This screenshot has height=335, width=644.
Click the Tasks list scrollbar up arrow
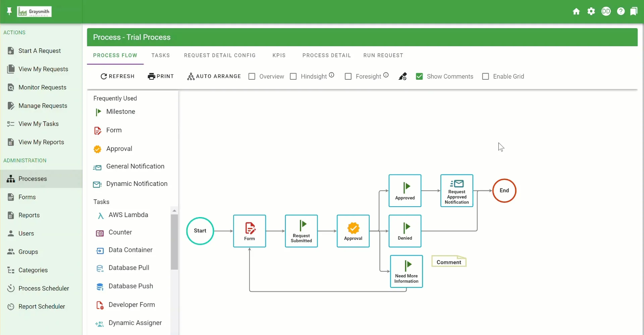(174, 211)
